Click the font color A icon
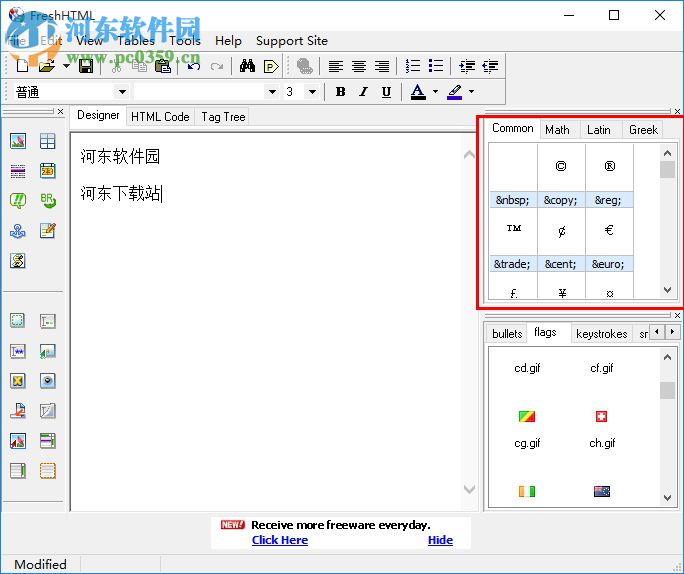The width and height of the screenshot is (684, 574). point(418,92)
